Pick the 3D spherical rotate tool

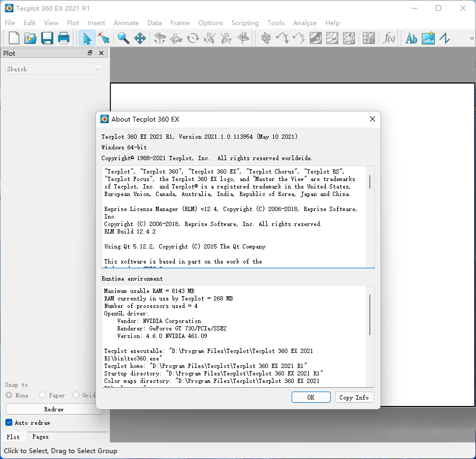click(x=160, y=38)
